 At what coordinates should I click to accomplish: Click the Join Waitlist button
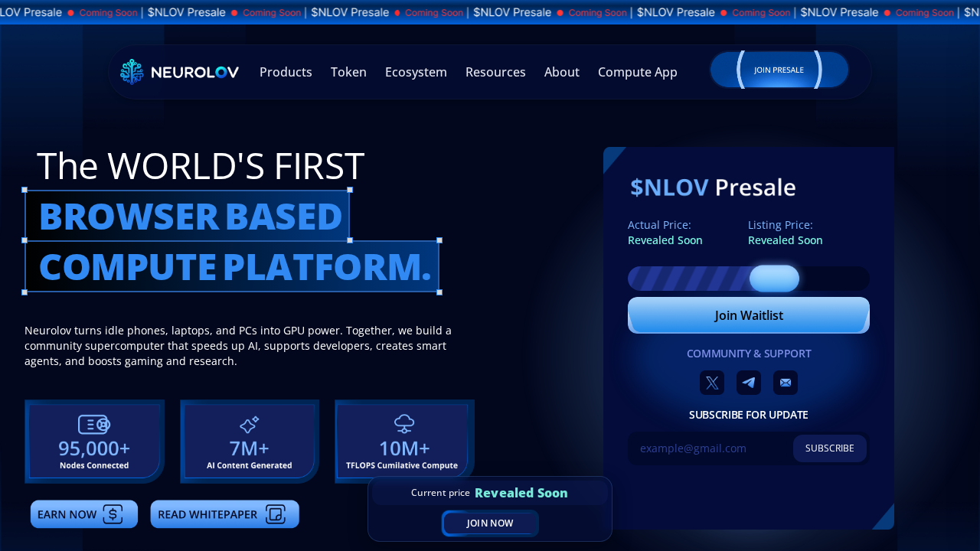(x=748, y=315)
